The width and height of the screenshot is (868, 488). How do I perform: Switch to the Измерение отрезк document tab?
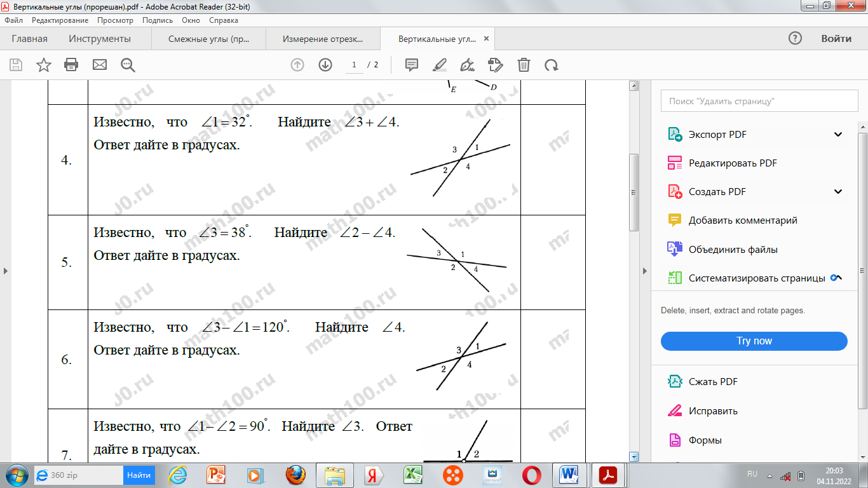click(x=323, y=39)
